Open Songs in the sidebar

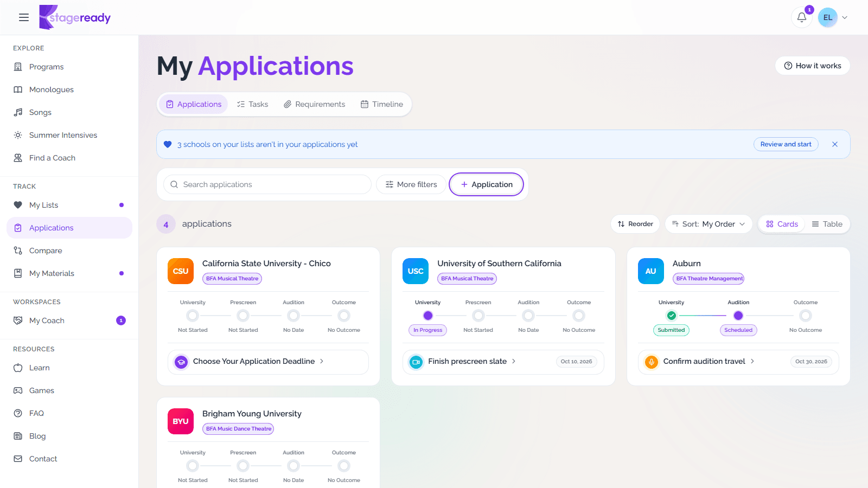click(x=69, y=112)
